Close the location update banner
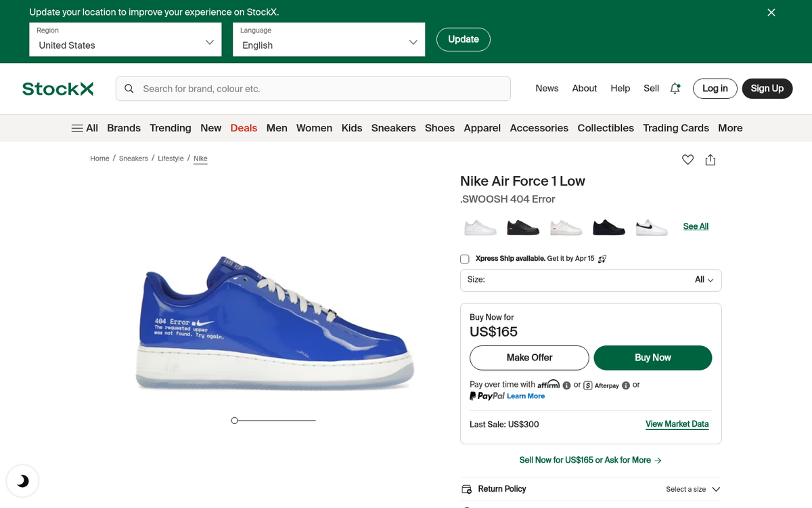Image resolution: width=812 pixels, height=508 pixels. 771,12
